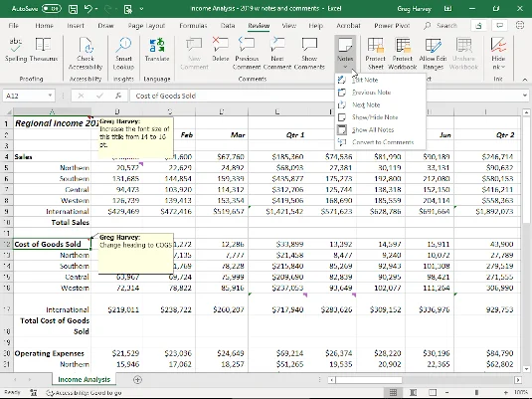Choose Convert to Comments

[x=380, y=142]
